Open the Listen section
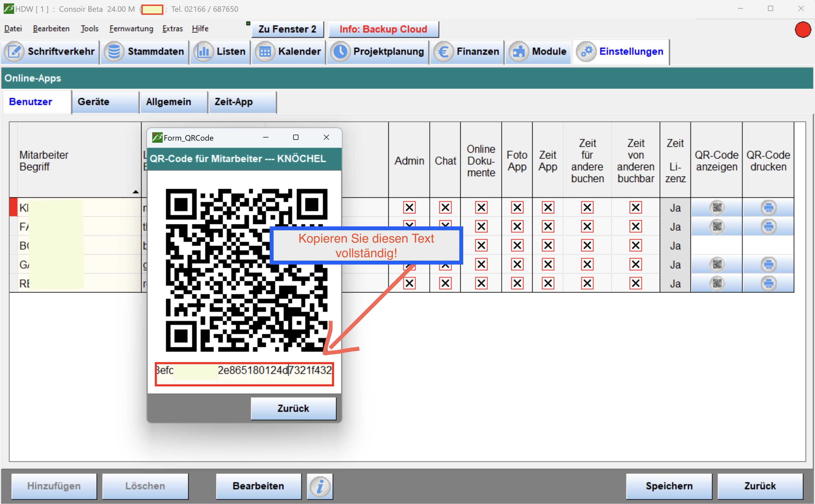The image size is (815, 504). click(x=220, y=52)
